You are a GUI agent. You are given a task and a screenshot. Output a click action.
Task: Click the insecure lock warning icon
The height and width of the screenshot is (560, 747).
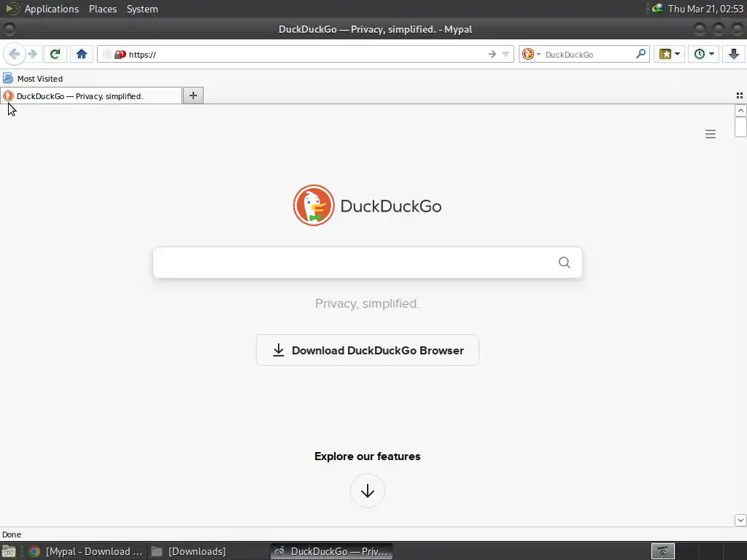pos(120,54)
